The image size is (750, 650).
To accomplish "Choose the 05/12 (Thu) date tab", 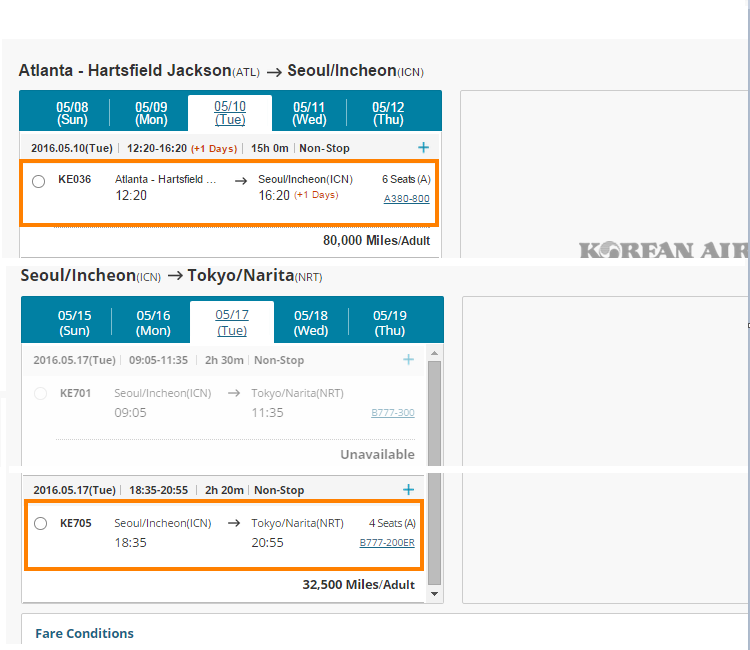I will pyautogui.click(x=388, y=113).
